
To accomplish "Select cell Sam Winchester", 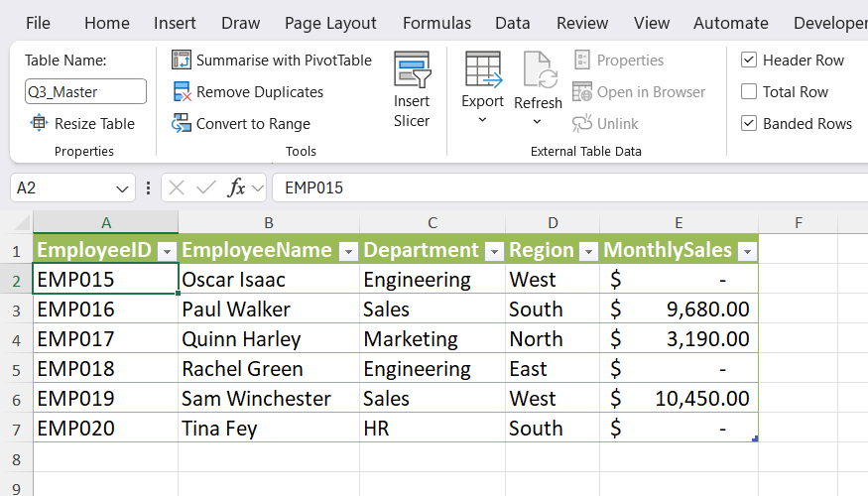I will (269, 399).
